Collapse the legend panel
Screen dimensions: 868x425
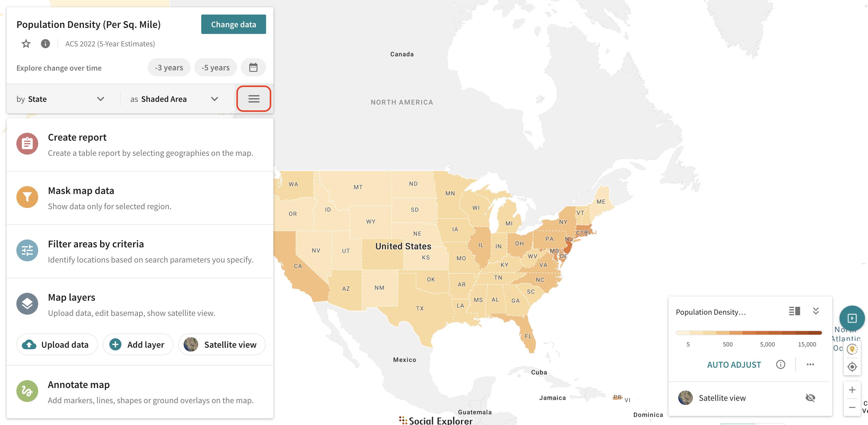pos(816,311)
